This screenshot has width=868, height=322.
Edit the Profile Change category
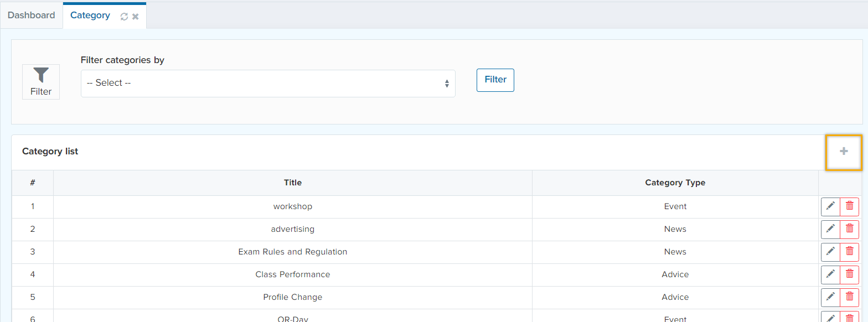[830, 297]
